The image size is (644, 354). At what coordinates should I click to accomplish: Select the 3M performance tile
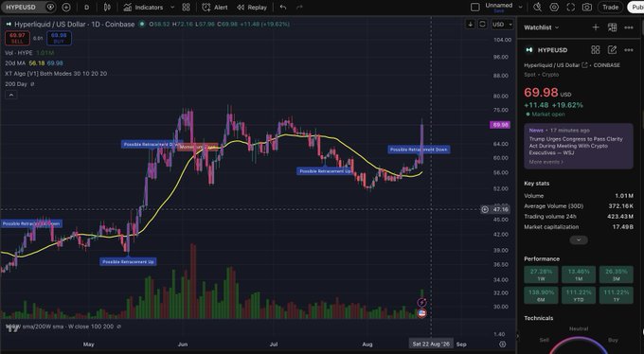click(617, 274)
